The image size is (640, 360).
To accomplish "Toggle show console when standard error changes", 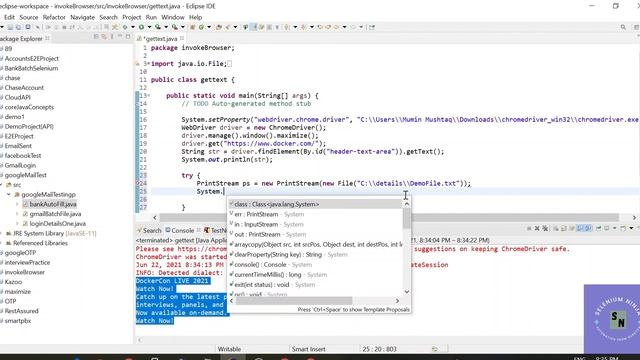I will pos(588,228).
